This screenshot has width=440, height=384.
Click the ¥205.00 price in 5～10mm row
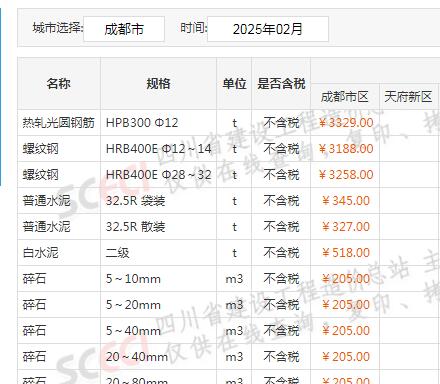click(346, 279)
